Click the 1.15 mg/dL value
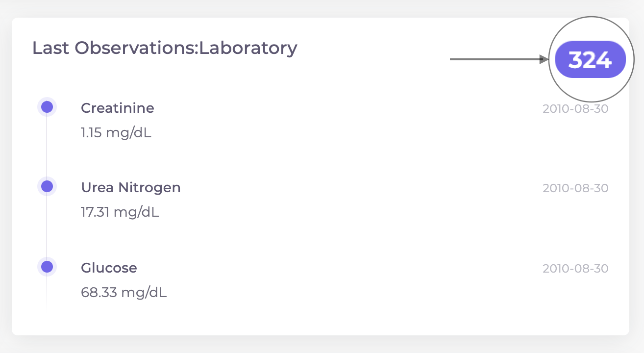Screen dimensions: 644x353 pyautogui.click(x=116, y=133)
